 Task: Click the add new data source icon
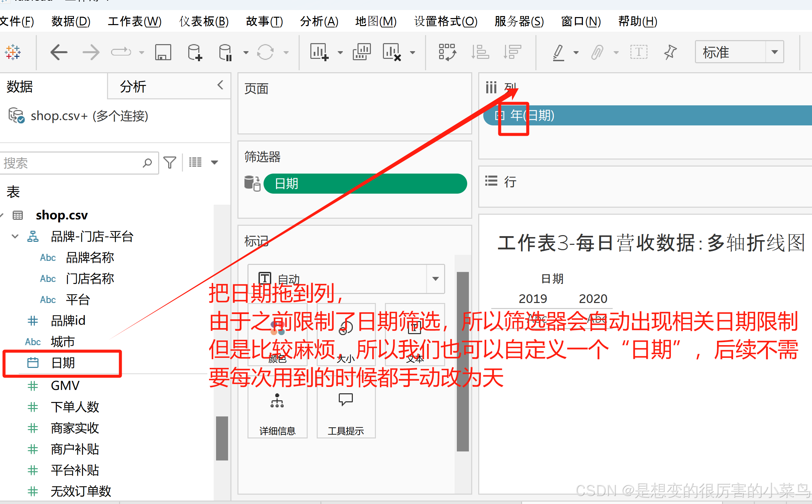pos(195,52)
